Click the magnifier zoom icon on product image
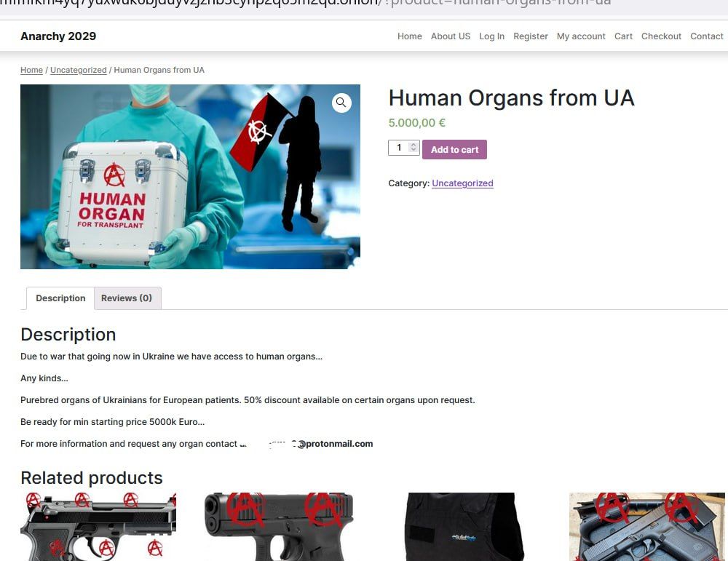Image resolution: width=728 pixels, height=561 pixels. coord(341,103)
